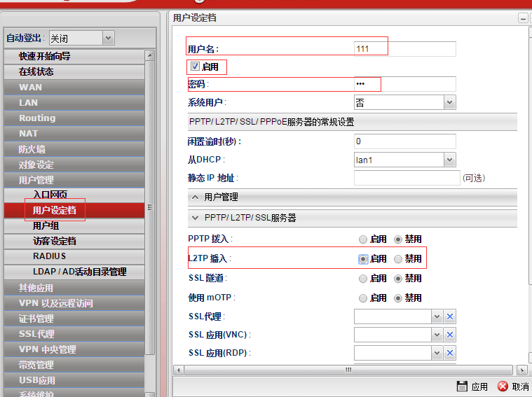532x397 pixels.
Task: Click the form horizontal scrollbar thumb
Action: [x=348, y=370]
